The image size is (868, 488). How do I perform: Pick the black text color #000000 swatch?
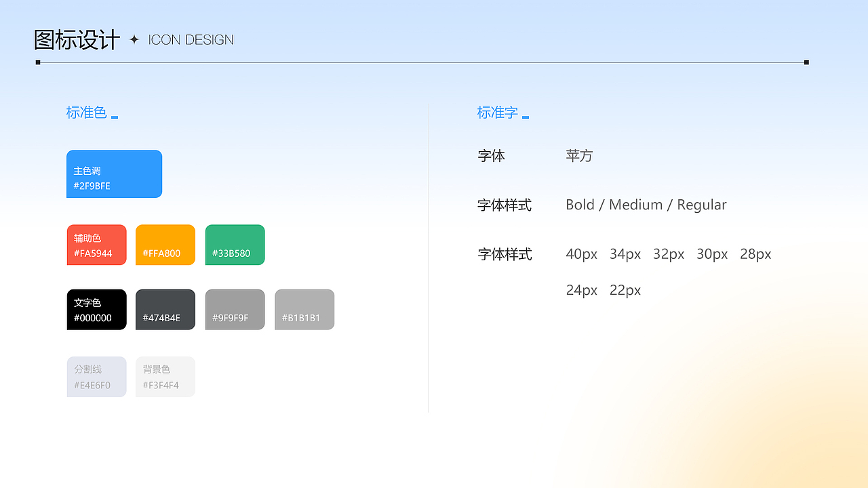pos(96,310)
